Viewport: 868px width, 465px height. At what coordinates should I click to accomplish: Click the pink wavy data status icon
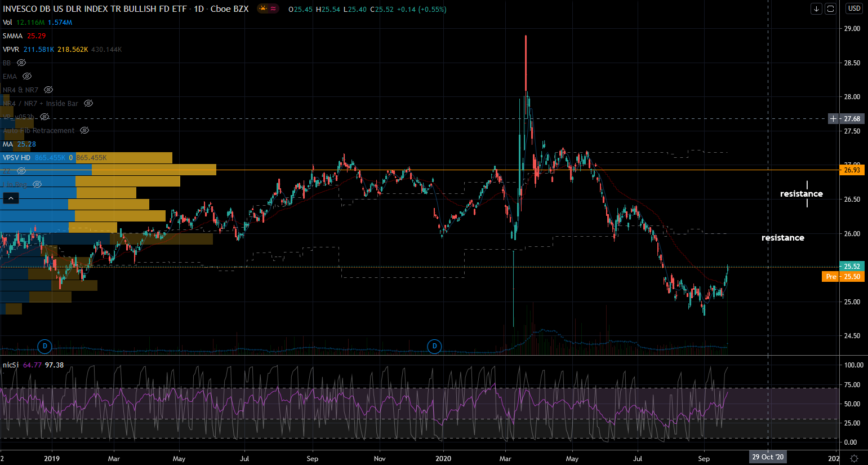click(x=273, y=8)
